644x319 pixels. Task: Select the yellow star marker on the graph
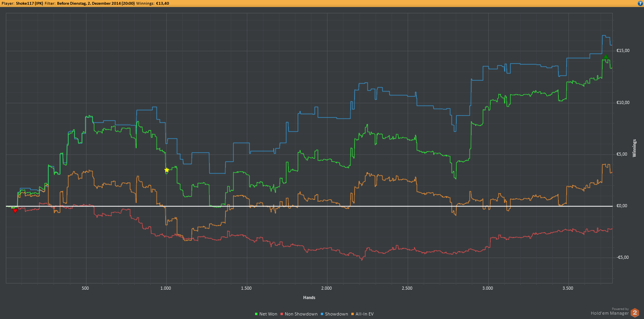tap(167, 170)
